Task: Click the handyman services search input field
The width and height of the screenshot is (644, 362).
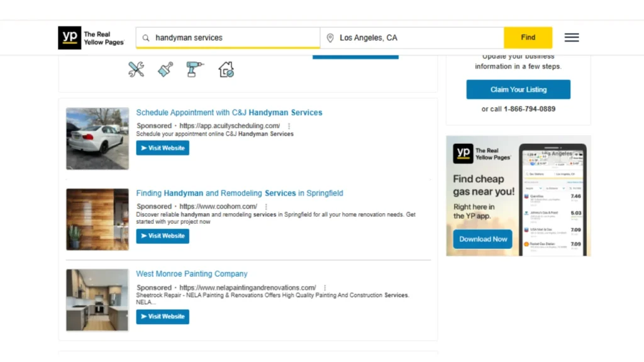Action: (x=226, y=38)
